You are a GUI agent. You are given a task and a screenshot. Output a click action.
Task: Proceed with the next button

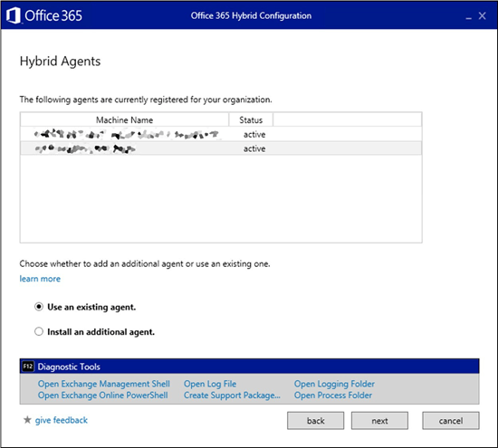point(380,421)
